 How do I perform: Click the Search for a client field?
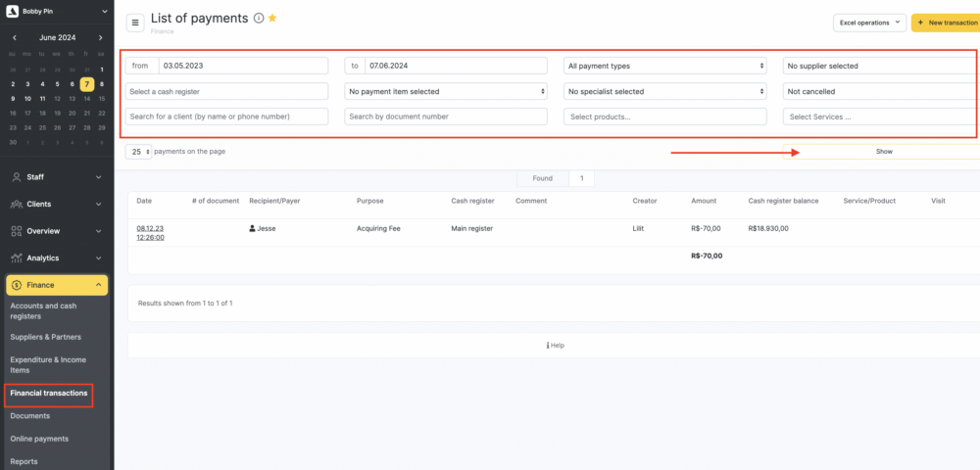(227, 117)
